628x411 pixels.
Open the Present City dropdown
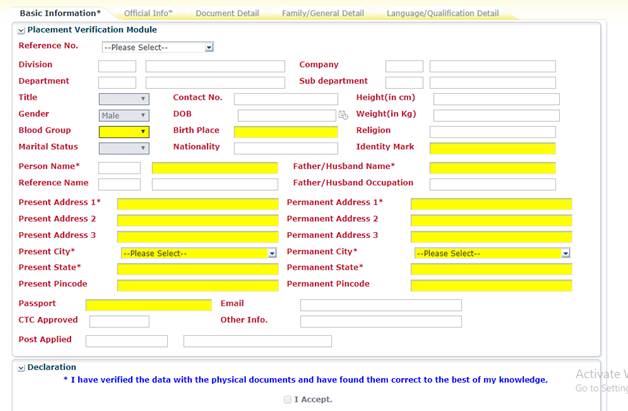(199, 253)
